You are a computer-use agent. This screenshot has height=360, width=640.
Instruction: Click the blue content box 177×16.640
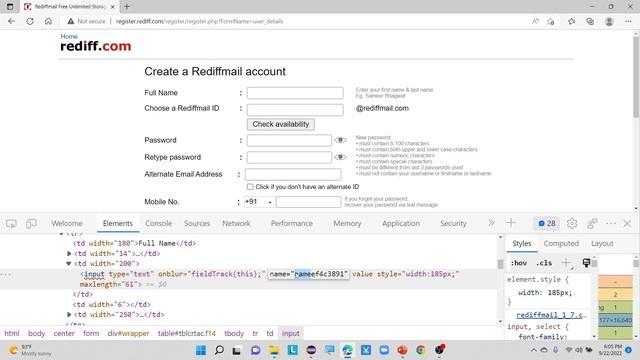pos(615,320)
